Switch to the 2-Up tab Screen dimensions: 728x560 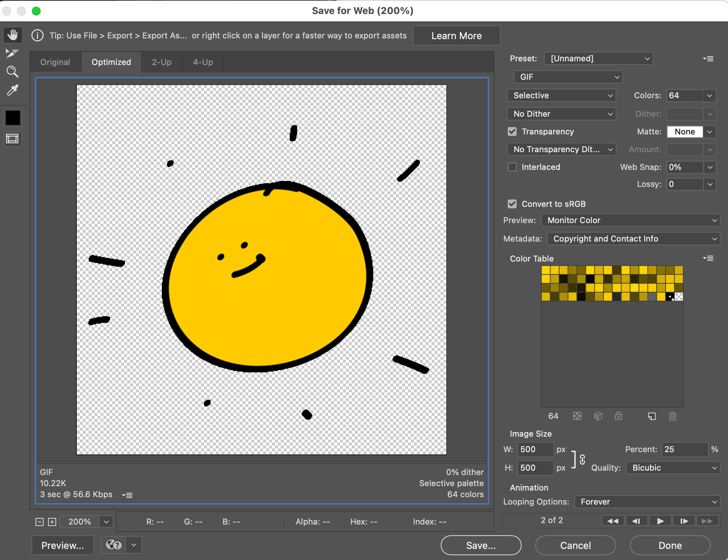[x=161, y=62]
